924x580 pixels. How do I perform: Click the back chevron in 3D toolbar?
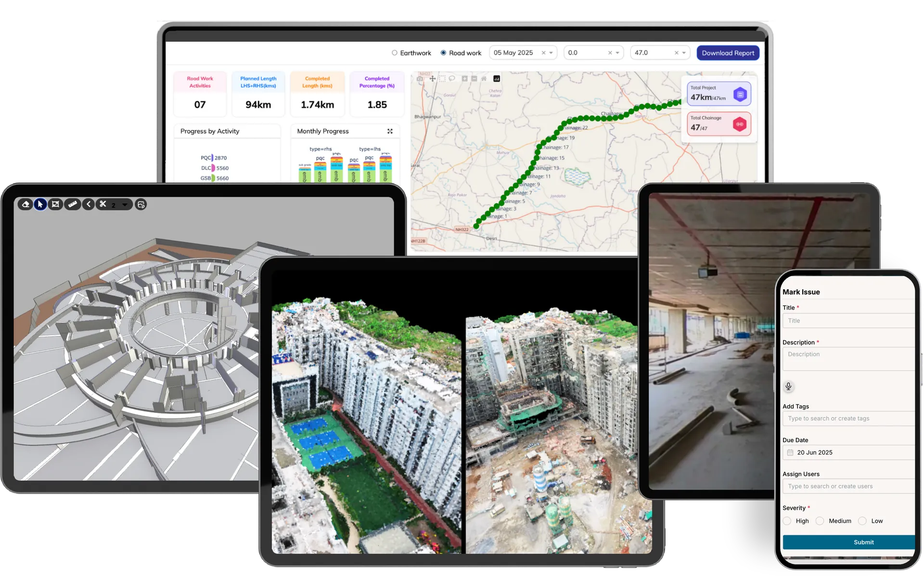click(89, 205)
